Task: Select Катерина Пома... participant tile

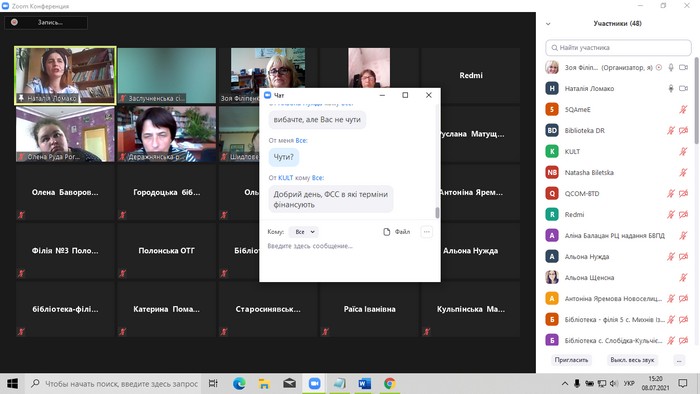Action: (x=167, y=309)
